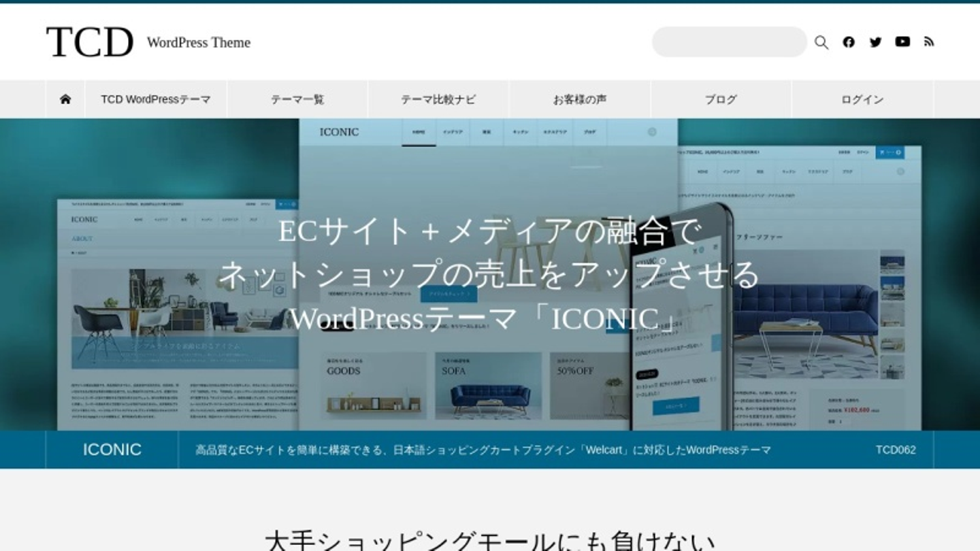Click the TCD062 theme code label
980x551 pixels.
pos(896,450)
